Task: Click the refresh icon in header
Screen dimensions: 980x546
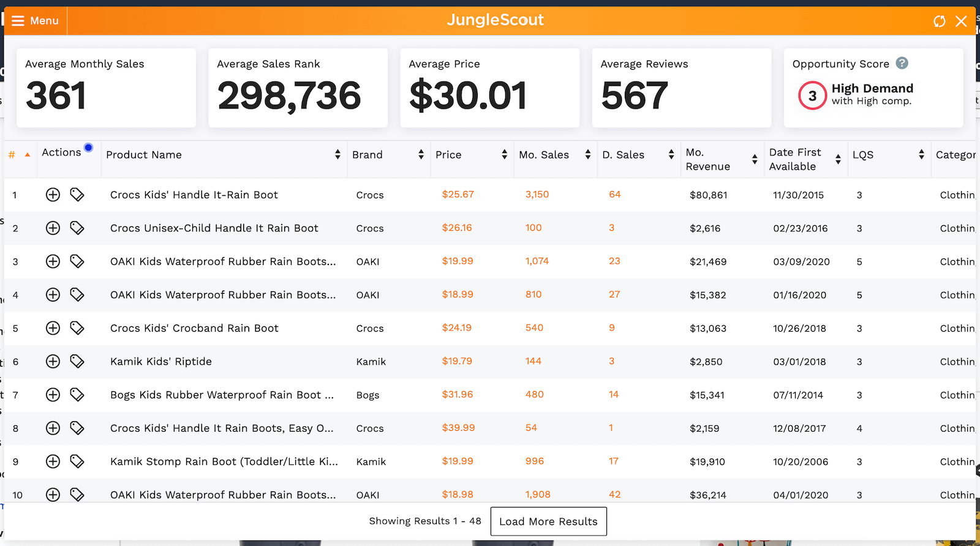Action: pyautogui.click(x=939, y=21)
